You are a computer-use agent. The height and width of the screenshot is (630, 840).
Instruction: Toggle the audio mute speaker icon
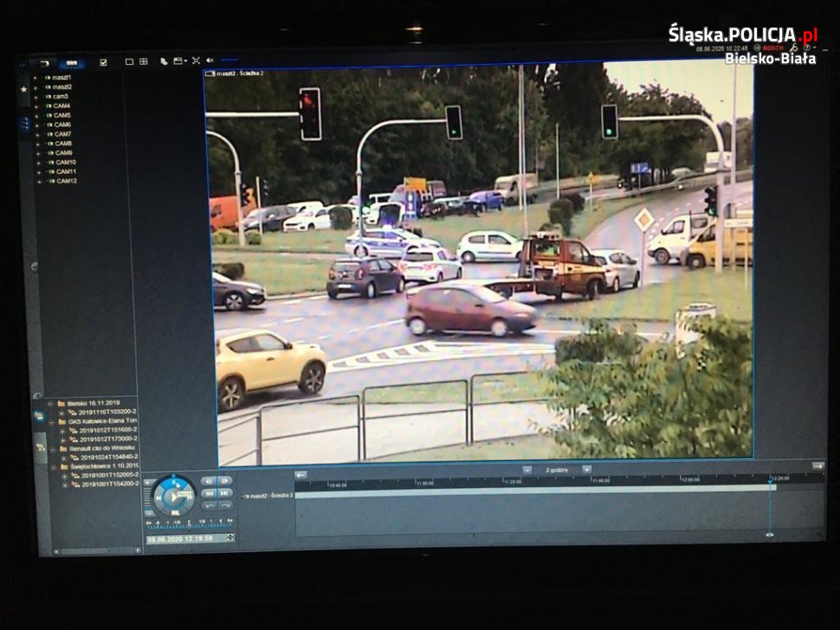coord(210,61)
